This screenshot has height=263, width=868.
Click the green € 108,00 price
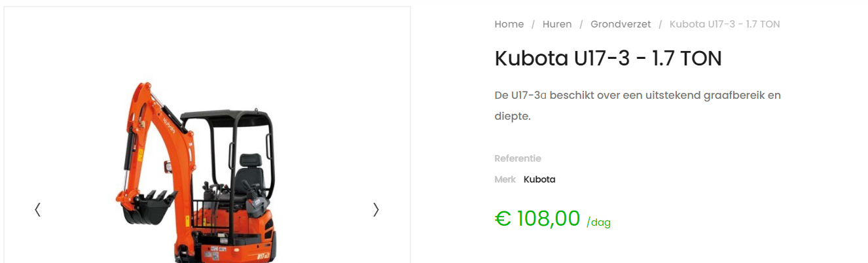click(537, 218)
